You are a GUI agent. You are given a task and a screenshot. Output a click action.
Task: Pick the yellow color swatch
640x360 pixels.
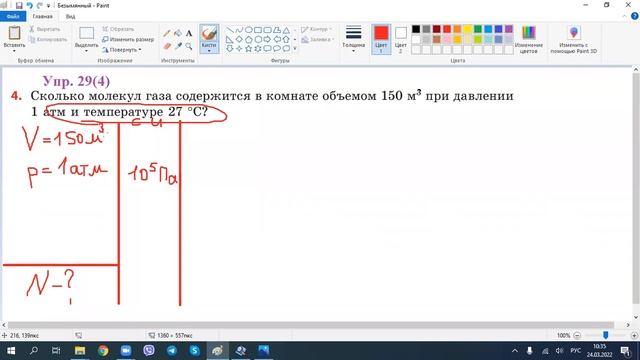pyautogui.click(x=467, y=29)
